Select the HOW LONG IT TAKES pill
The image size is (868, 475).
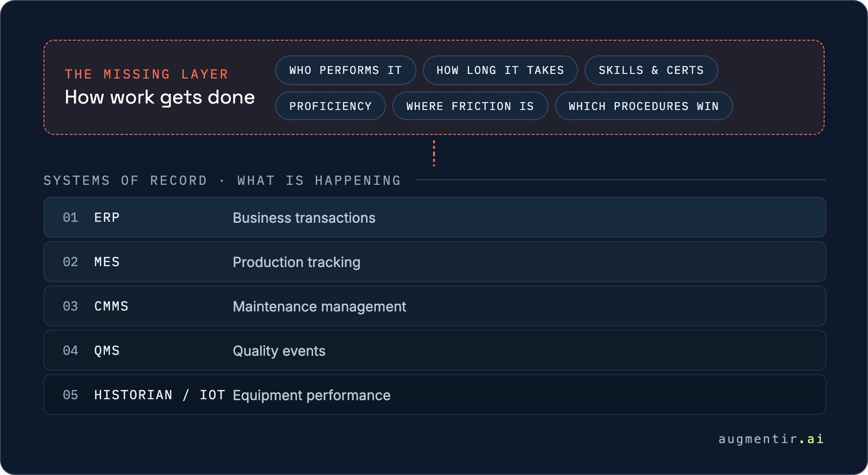[500, 70]
